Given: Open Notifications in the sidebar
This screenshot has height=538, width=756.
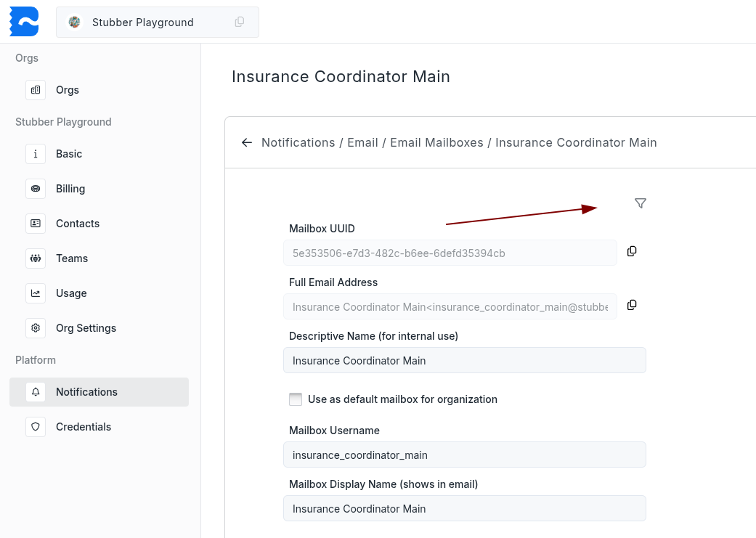Looking at the screenshot, I should 86,392.
